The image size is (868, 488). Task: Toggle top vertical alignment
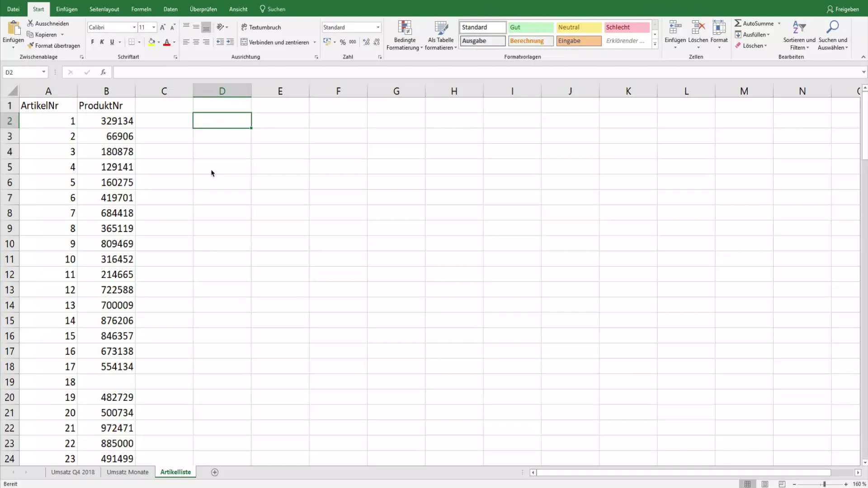[186, 27]
